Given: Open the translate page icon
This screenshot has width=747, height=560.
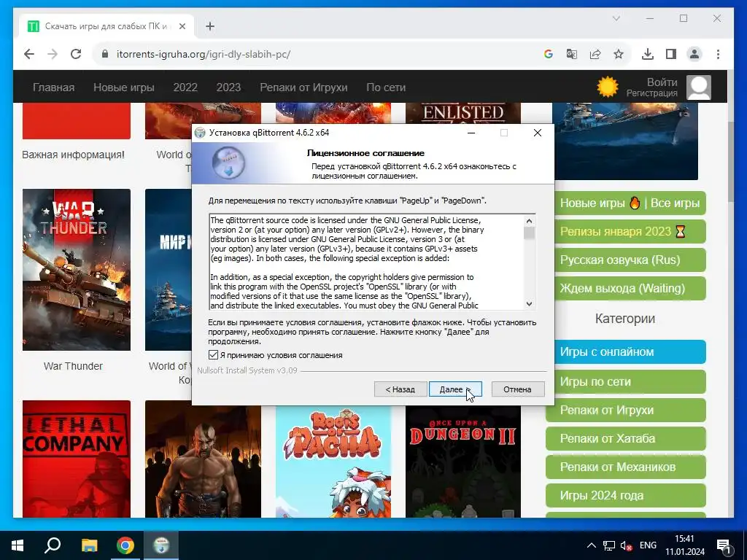Looking at the screenshot, I should [572, 54].
